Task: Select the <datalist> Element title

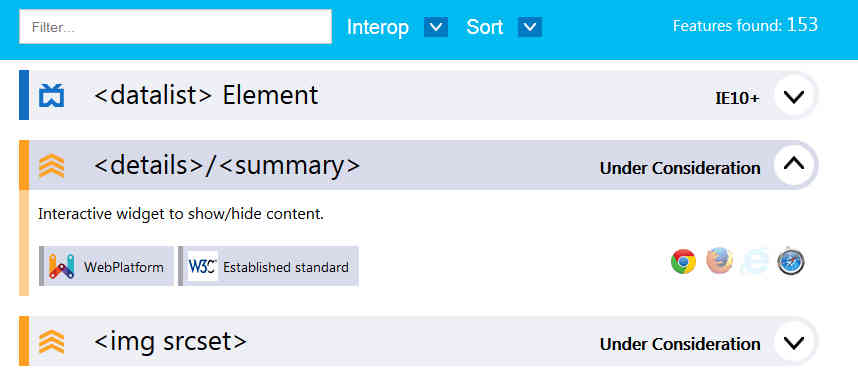Action: [x=206, y=95]
